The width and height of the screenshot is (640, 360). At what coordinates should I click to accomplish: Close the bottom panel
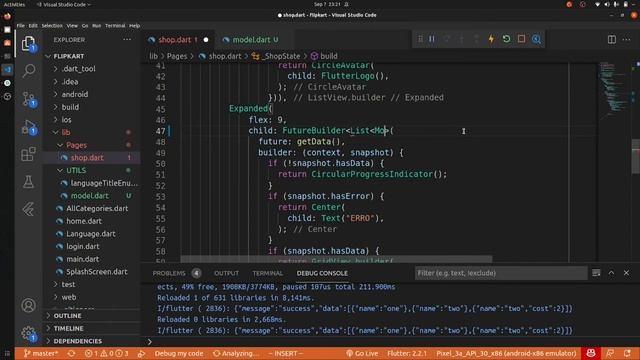coord(626,273)
